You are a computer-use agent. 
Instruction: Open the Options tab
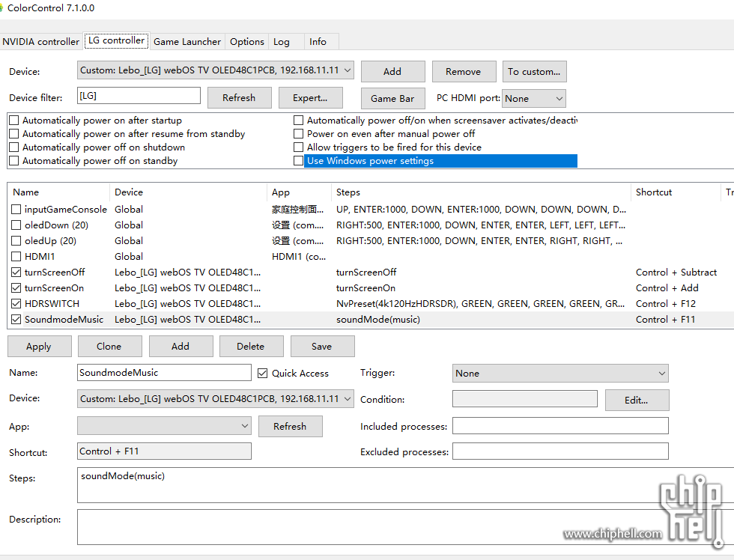(246, 42)
